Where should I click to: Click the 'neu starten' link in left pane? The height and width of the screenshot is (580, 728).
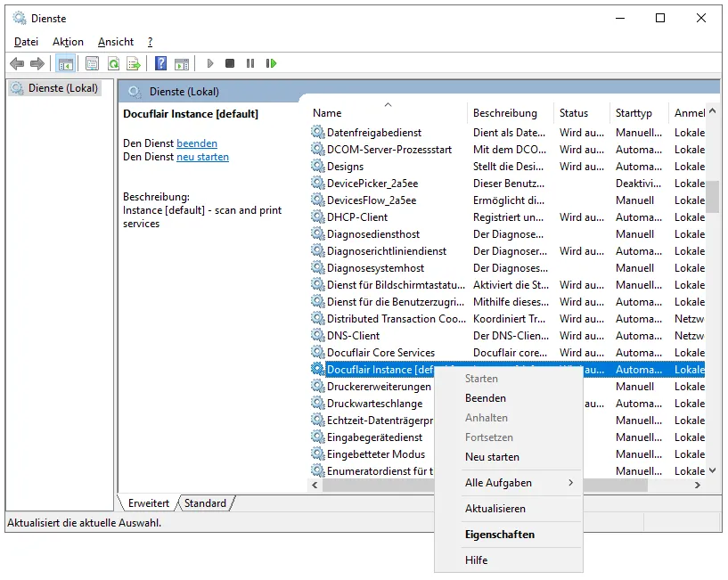202,157
